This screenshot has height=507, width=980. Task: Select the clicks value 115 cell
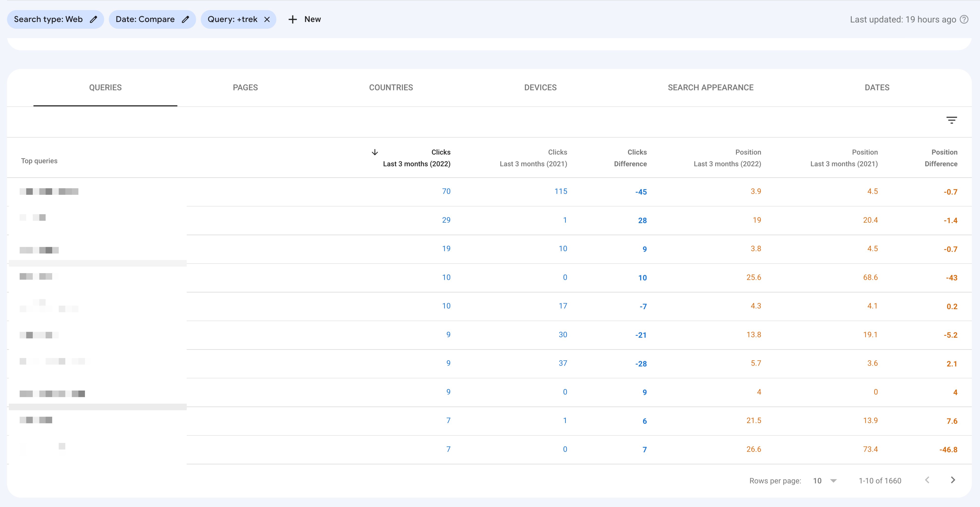tap(561, 191)
